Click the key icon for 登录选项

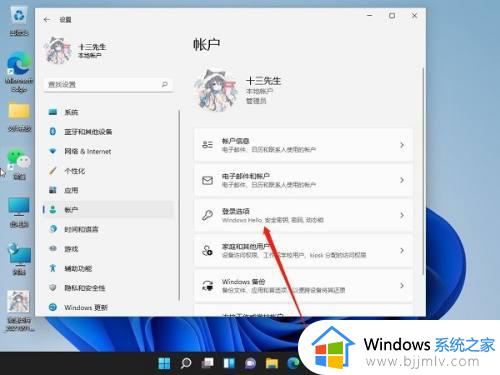[207, 215]
